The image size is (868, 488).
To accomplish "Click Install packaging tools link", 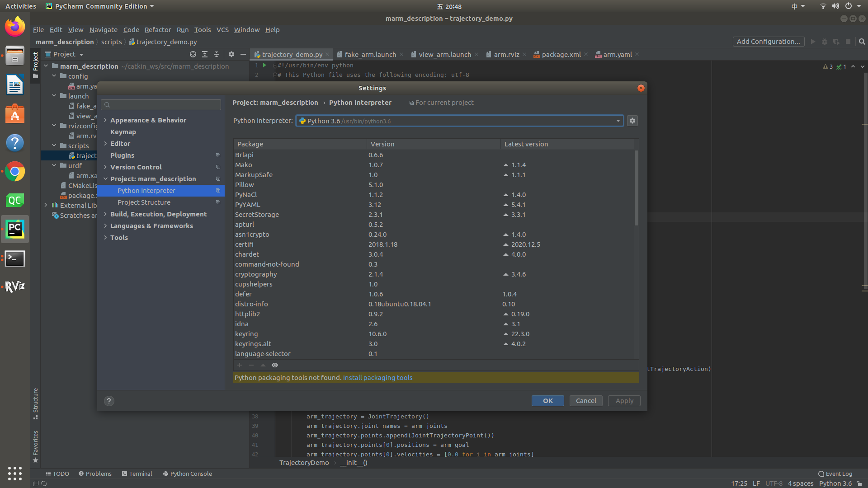I will 377,378.
